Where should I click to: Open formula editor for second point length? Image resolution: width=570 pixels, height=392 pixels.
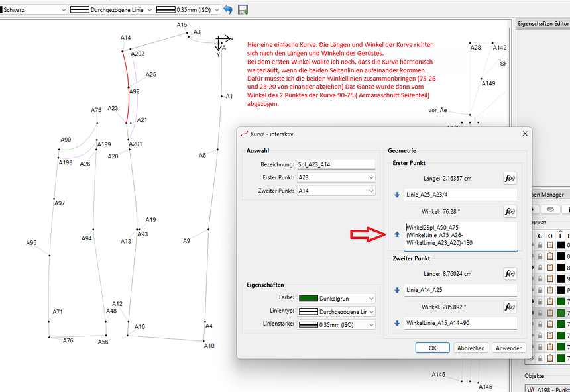pos(510,273)
